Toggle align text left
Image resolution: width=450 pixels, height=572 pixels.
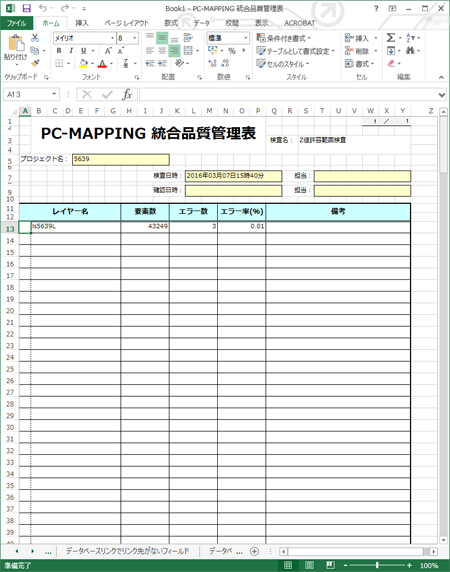150,51
